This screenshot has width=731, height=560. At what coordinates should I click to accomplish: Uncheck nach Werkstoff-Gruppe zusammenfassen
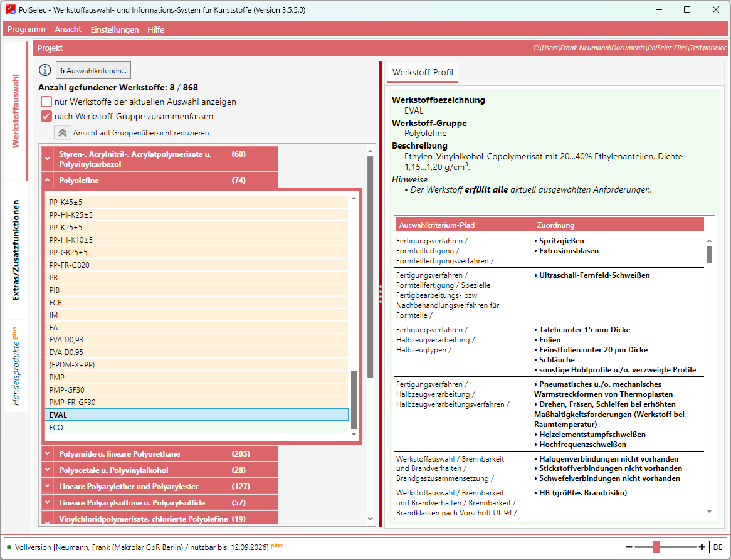click(46, 116)
